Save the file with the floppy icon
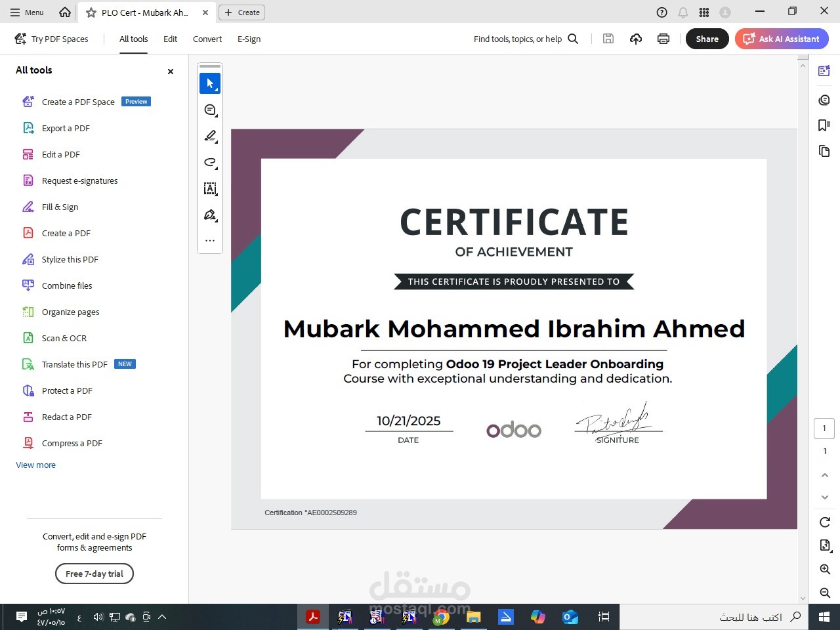Screen dimensions: 840x630 pyautogui.click(x=608, y=39)
